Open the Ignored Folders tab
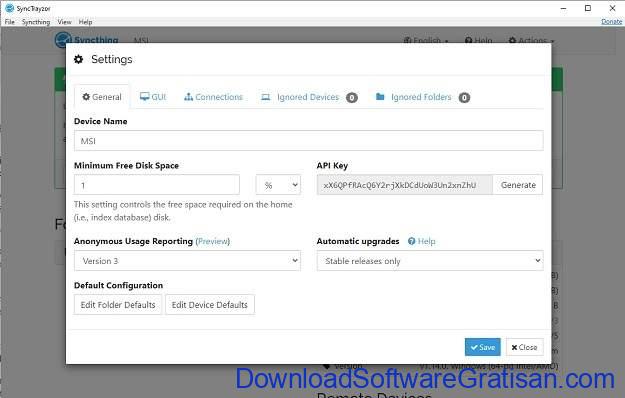Viewport: 625px width, 398px height. (x=422, y=97)
